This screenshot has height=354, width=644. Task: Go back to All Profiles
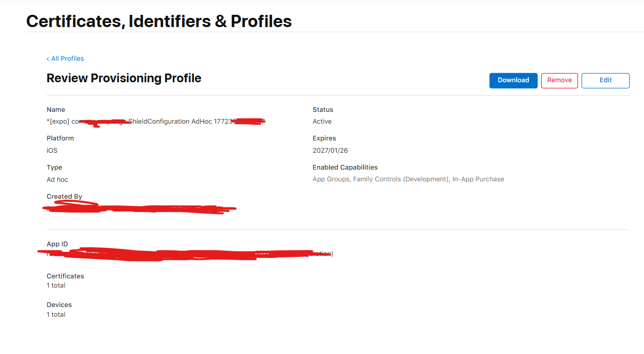click(65, 59)
